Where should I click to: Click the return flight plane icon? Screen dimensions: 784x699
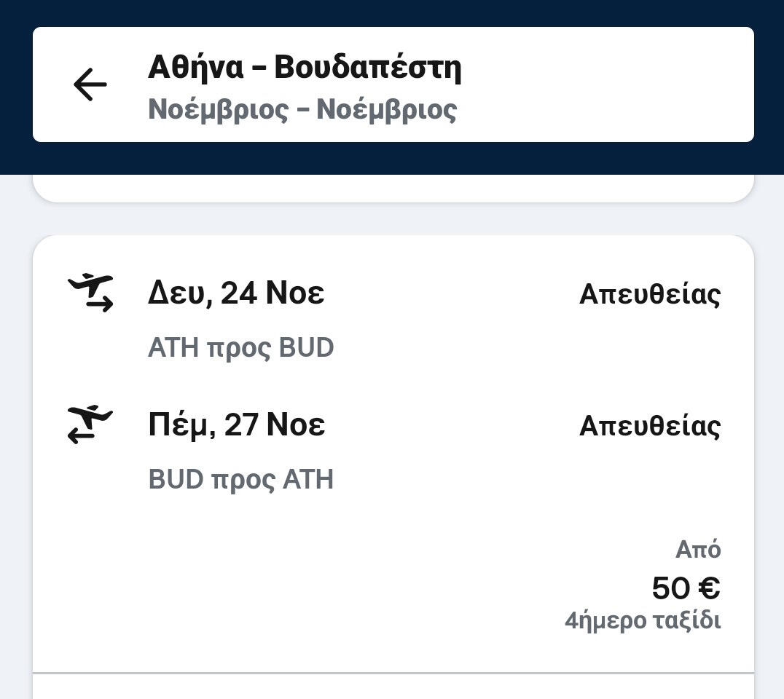pos(91,424)
